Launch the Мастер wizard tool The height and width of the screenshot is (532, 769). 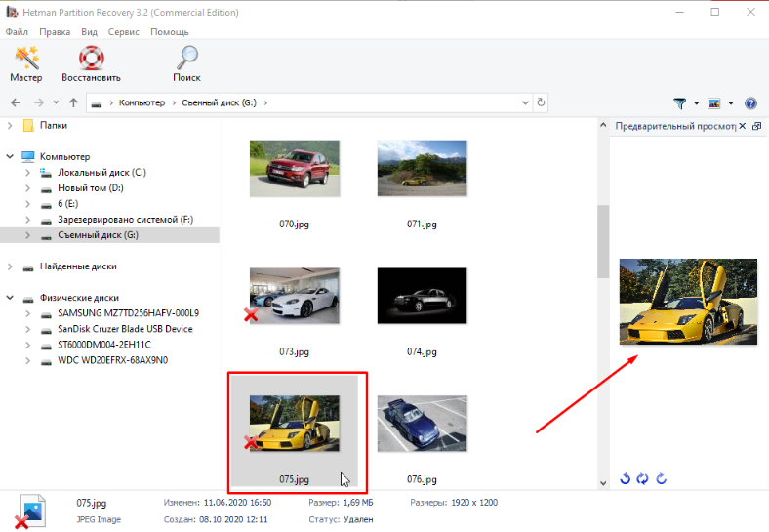[x=26, y=64]
